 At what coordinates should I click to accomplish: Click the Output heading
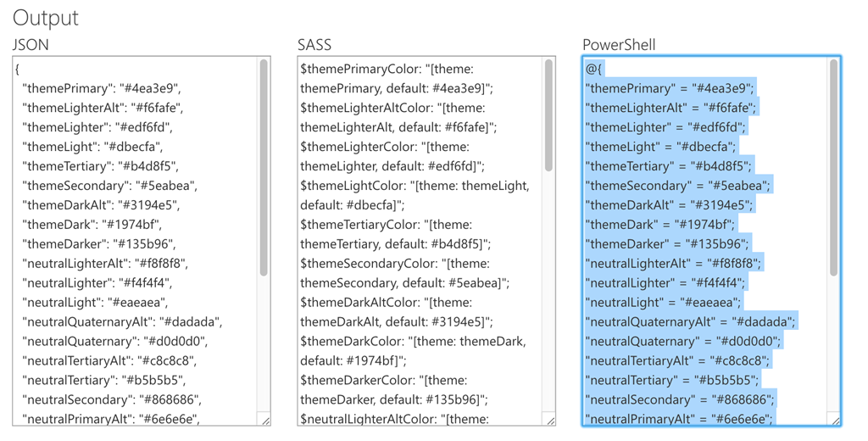(46, 19)
